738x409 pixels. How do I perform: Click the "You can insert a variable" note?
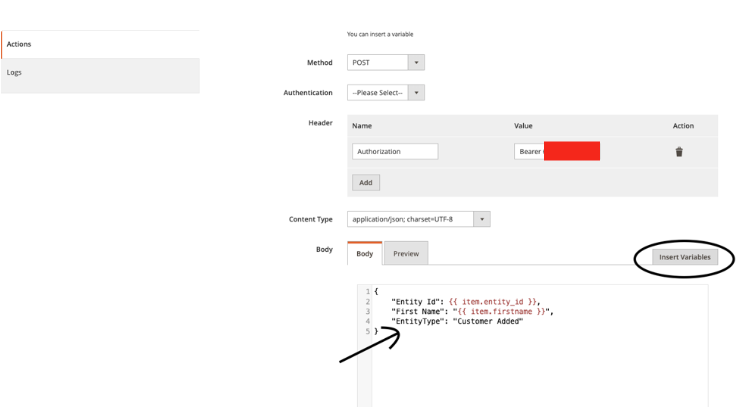[380, 34]
